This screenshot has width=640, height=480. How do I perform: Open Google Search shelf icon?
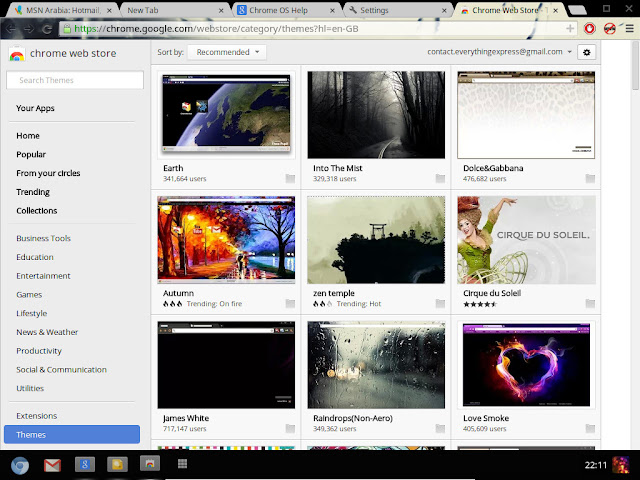85,464
